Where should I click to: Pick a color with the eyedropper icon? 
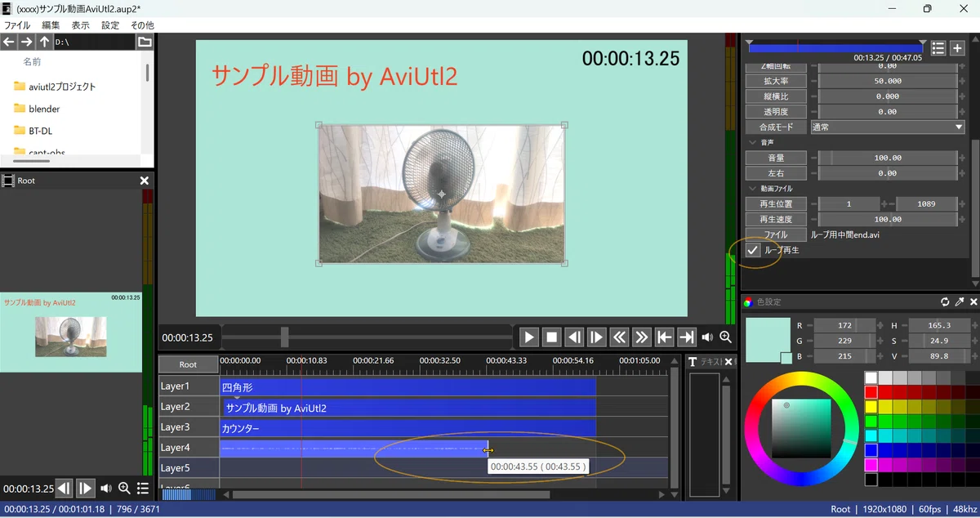[x=960, y=302]
